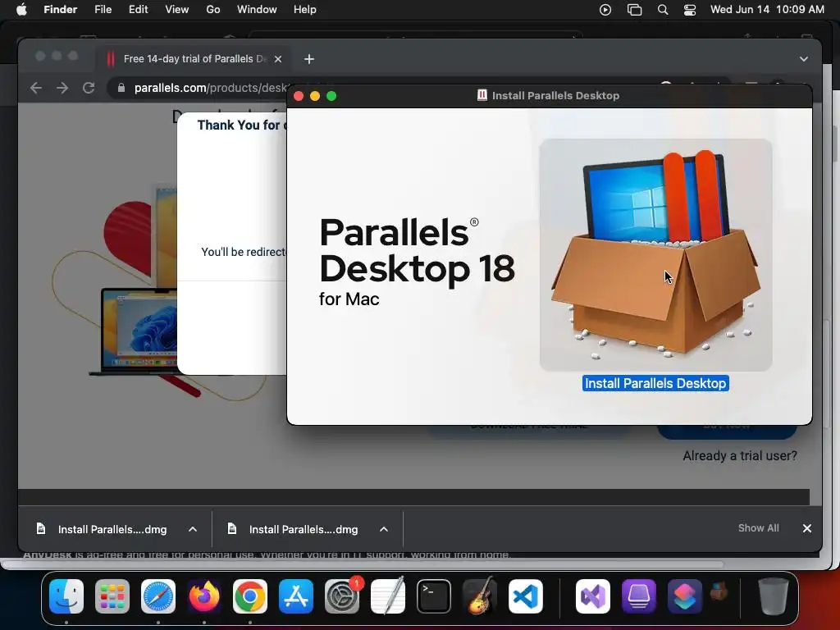Open Launchpad from the Dock
This screenshot has width=840, height=630.
[112, 596]
